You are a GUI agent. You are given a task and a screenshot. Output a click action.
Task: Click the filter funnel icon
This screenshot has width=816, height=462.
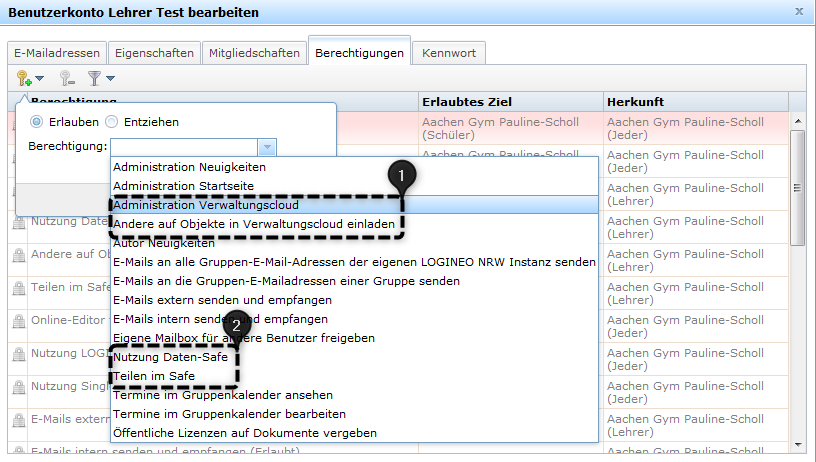click(94, 79)
